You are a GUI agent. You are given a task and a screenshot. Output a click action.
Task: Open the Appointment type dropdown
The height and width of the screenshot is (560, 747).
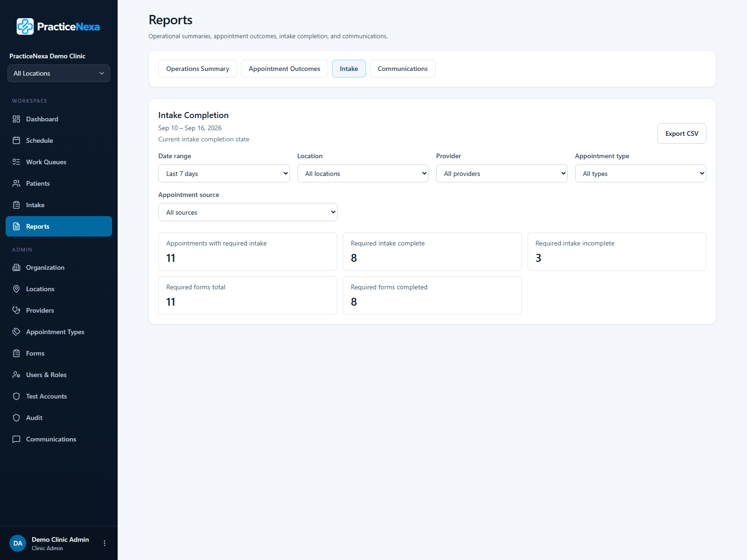click(x=641, y=174)
